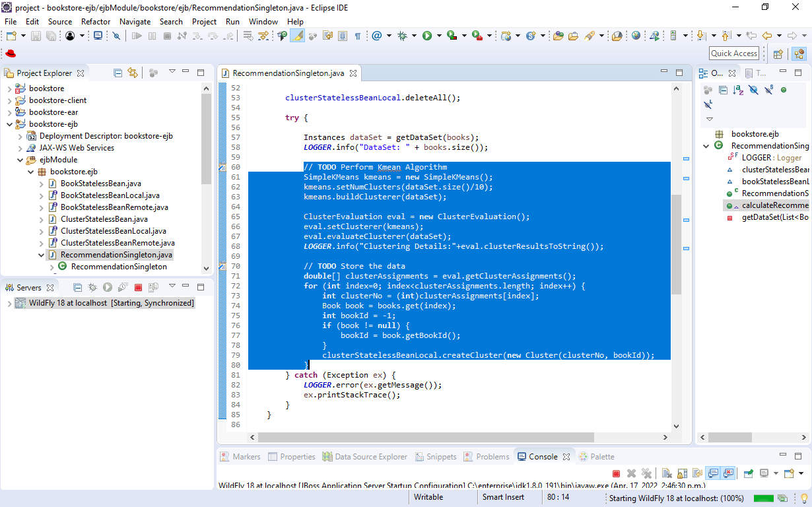Image resolution: width=812 pixels, height=507 pixels.
Task: Switch to the Data Source Explorer tab
Action: [364, 456]
